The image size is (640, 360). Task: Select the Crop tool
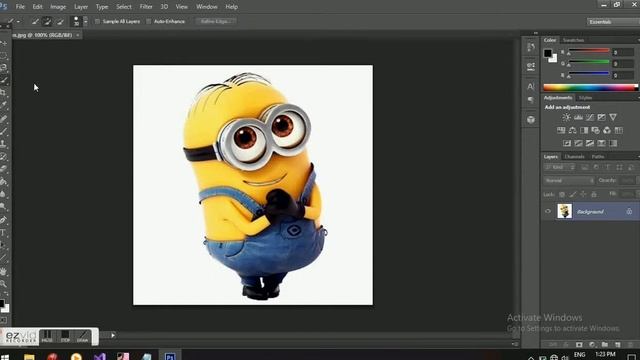[x=4, y=92]
